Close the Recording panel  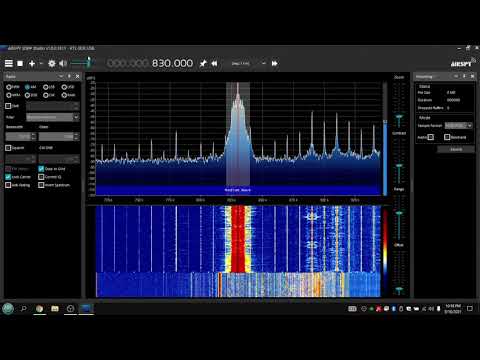(472, 76)
